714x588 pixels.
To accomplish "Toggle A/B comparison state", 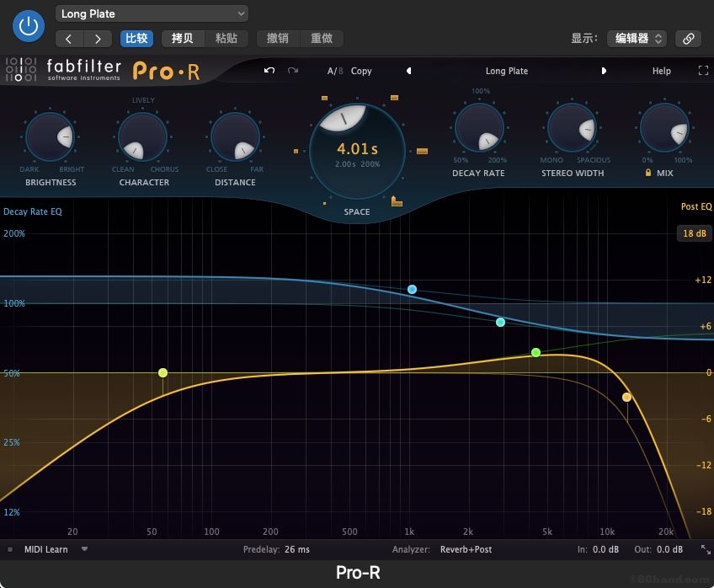I will click(x=334, y=71).
